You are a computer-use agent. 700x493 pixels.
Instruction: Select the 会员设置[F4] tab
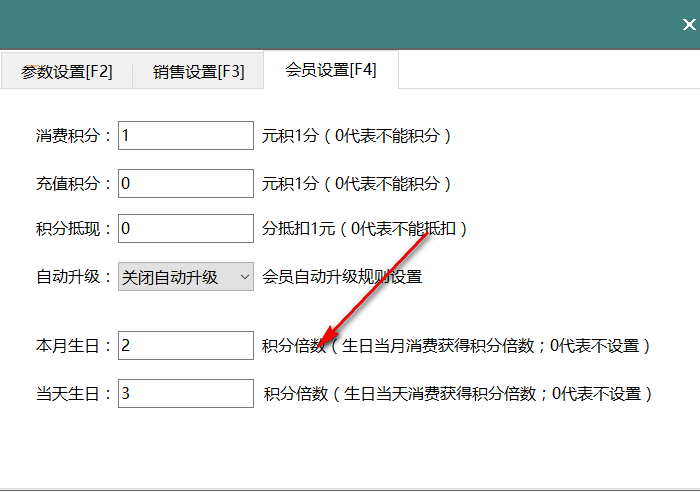331,70
